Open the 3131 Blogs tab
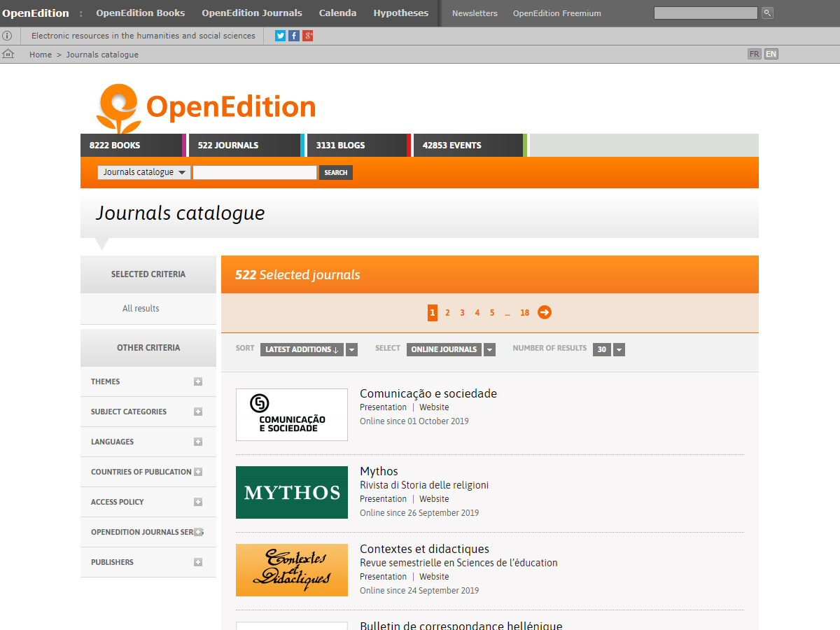The height and width of the screenshot is (630, 840). point(357,146)
